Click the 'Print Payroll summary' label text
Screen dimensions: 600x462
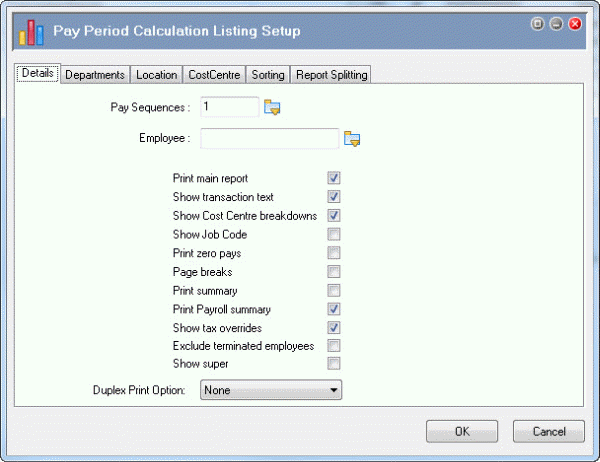[x=222, y=309]
